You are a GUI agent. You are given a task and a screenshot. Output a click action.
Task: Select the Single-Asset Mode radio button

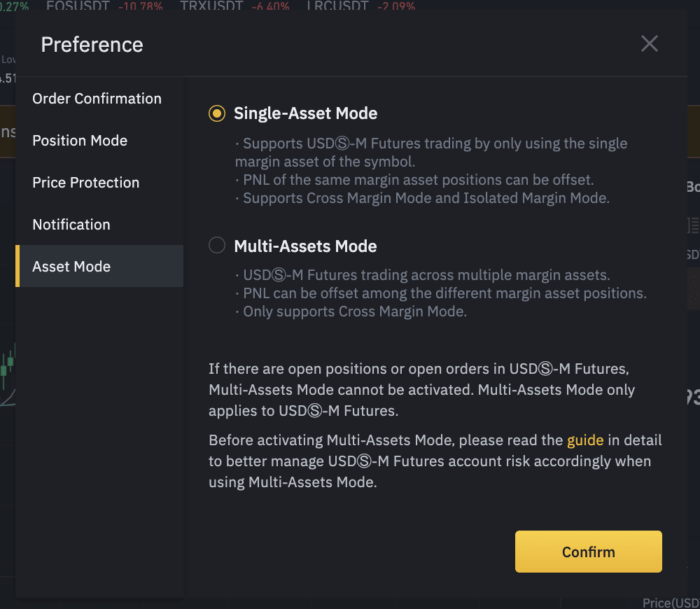217,113
